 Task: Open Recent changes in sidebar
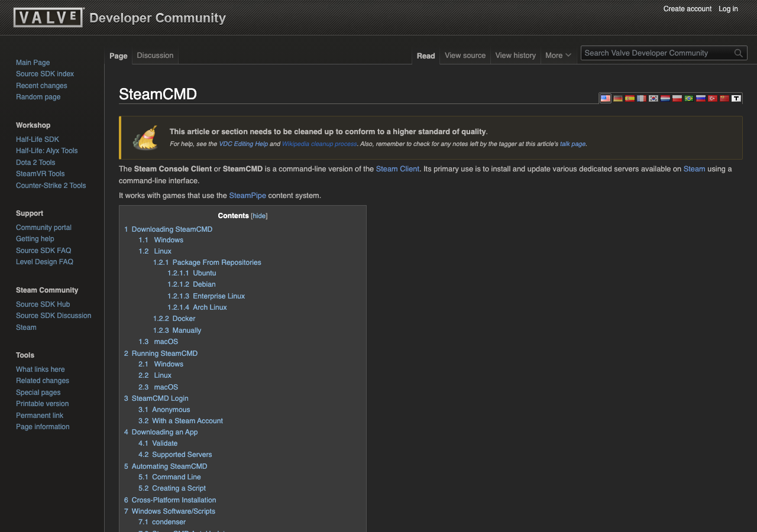coord(41,86)
